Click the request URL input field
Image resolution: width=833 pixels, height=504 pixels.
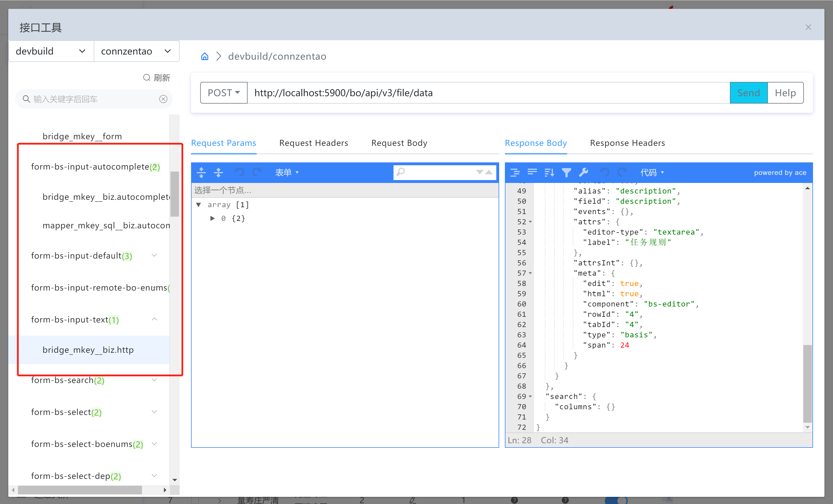click(x=489, y=93)
